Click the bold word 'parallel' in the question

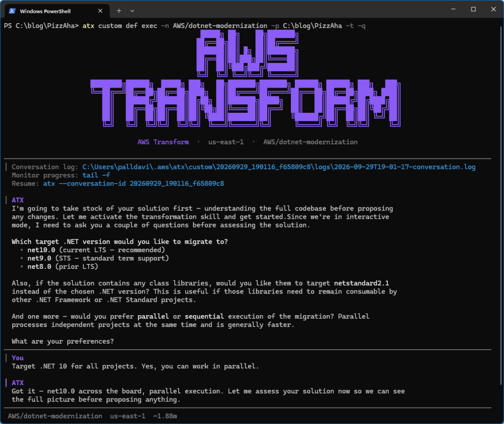[153, 317]
